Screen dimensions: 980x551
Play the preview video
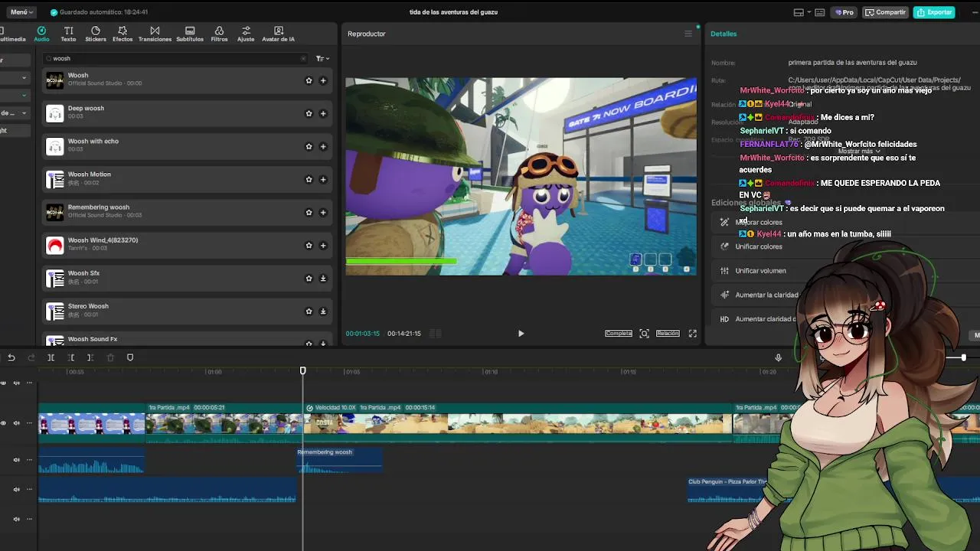click(x=521, y=334)
